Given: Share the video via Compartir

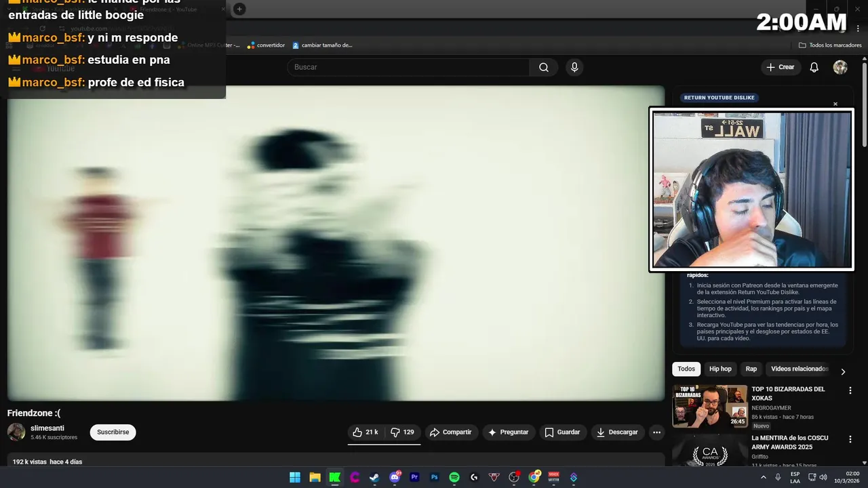Looking at the screenshot, I should coord(452,432).
